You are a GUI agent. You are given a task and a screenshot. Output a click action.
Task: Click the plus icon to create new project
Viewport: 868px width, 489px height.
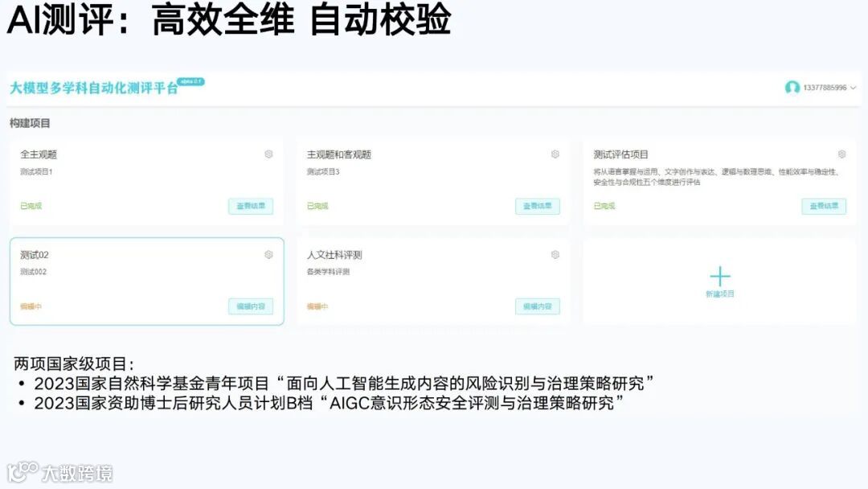point(719,276)
